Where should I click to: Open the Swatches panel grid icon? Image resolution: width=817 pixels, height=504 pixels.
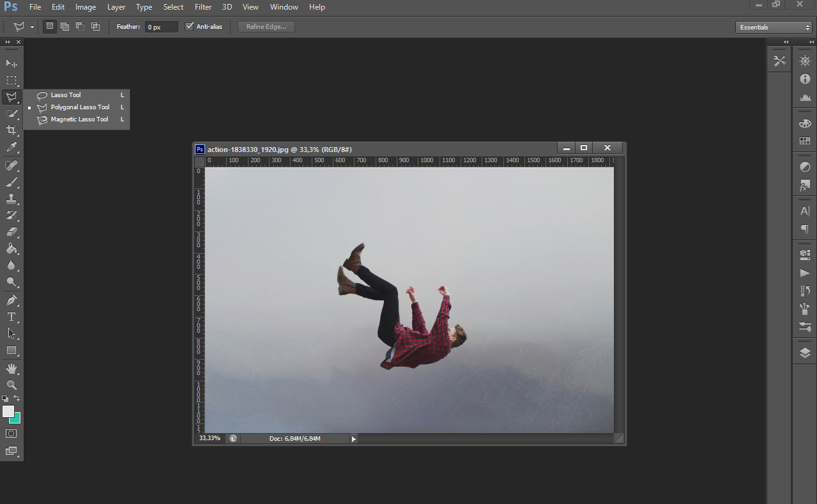point(805,141)
